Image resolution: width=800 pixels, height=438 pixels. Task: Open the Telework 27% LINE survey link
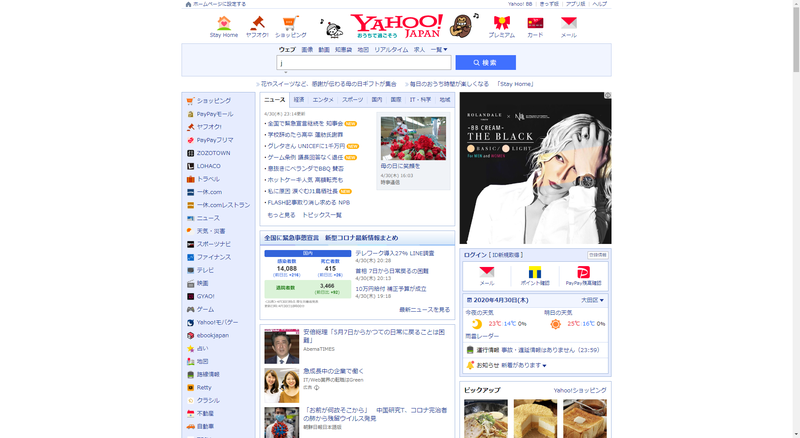(x=395, y=253)
